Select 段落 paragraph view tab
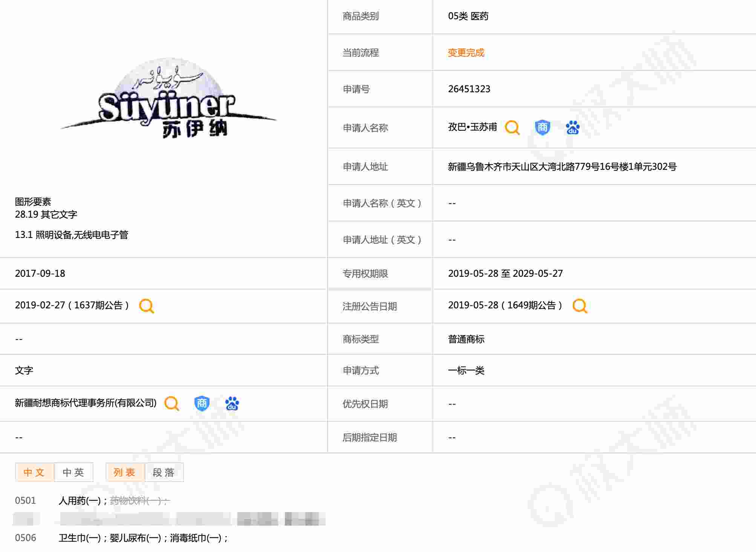 point(164,472)
